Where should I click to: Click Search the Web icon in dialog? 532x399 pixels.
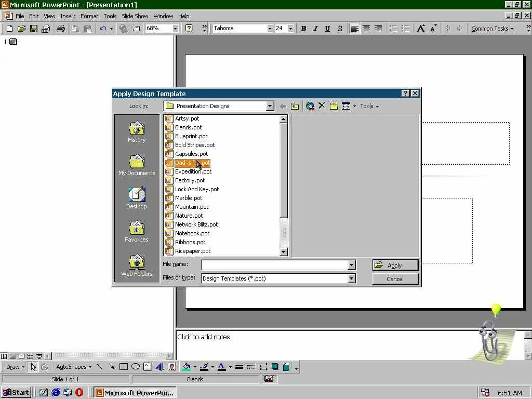pos(310,106)
